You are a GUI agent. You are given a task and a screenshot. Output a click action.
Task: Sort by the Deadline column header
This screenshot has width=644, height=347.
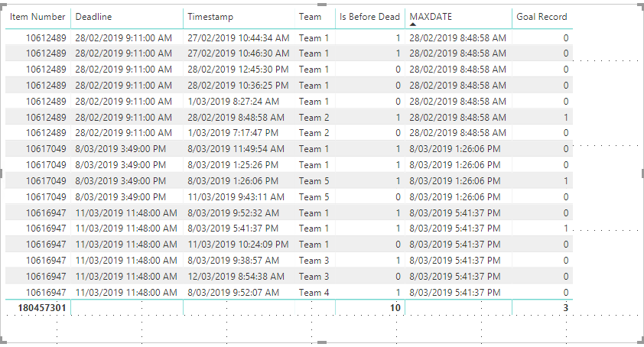click(x=93, y=17)
